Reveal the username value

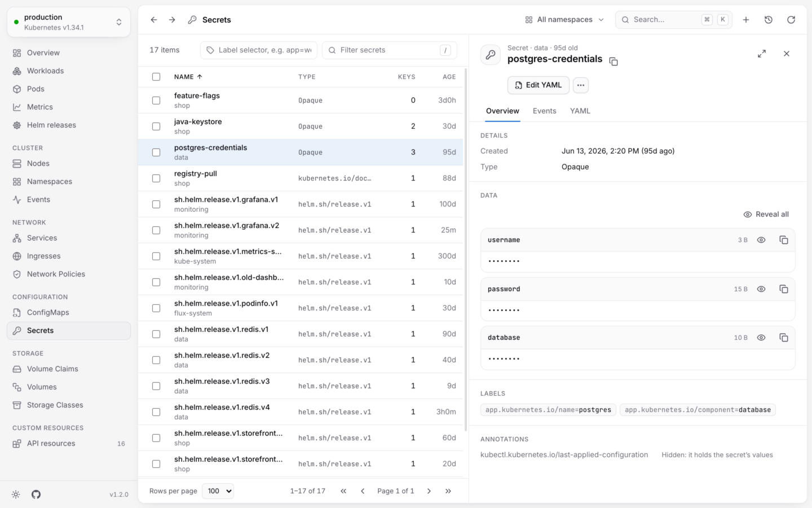(761, 240)
